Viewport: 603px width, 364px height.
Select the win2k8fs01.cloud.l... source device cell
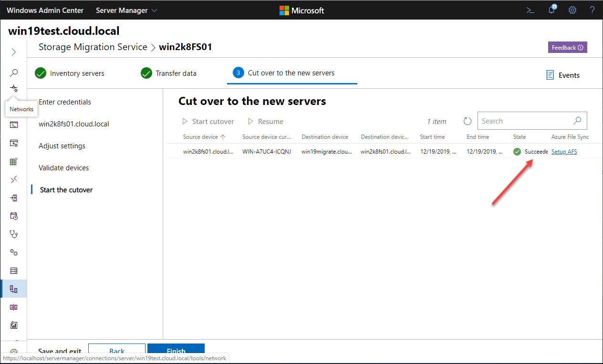pyautogui.click(x=208, y=152)
